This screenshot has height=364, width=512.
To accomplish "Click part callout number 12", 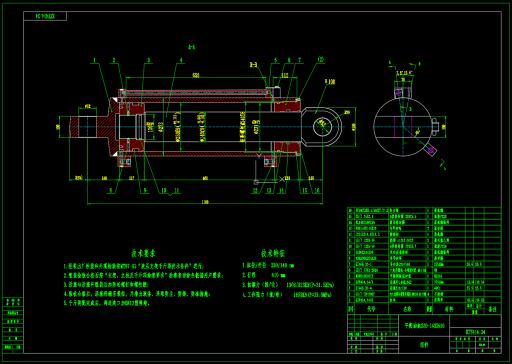I will (x=255, y=191).
